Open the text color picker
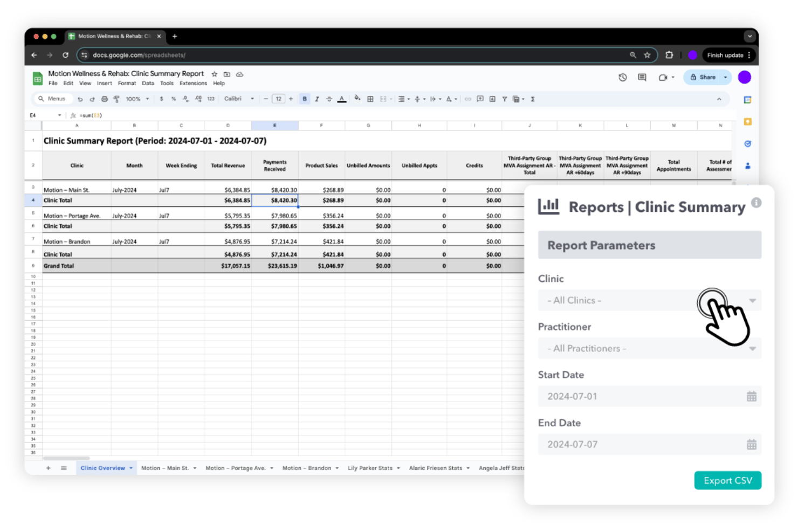 click(342, 99)
